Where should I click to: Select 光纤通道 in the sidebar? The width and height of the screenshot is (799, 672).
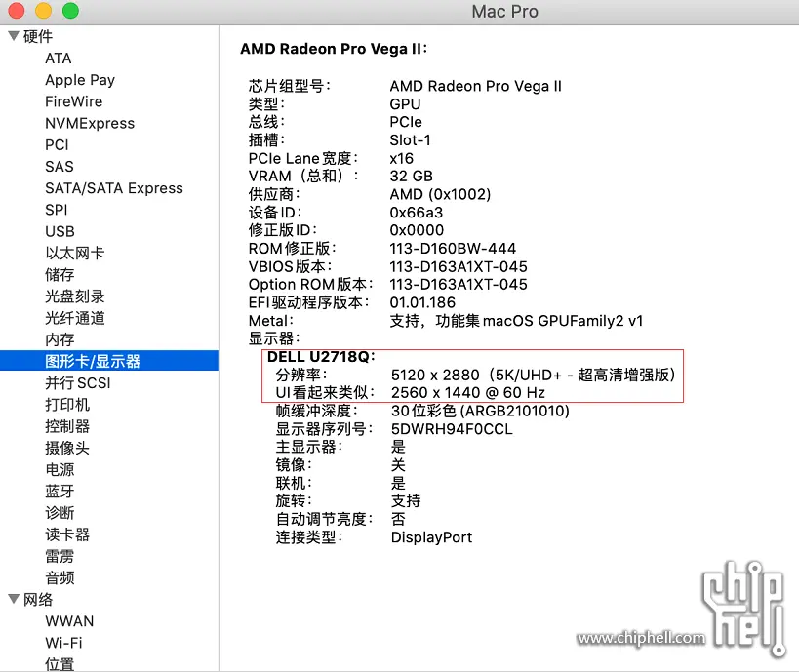[x=75, y=318]
